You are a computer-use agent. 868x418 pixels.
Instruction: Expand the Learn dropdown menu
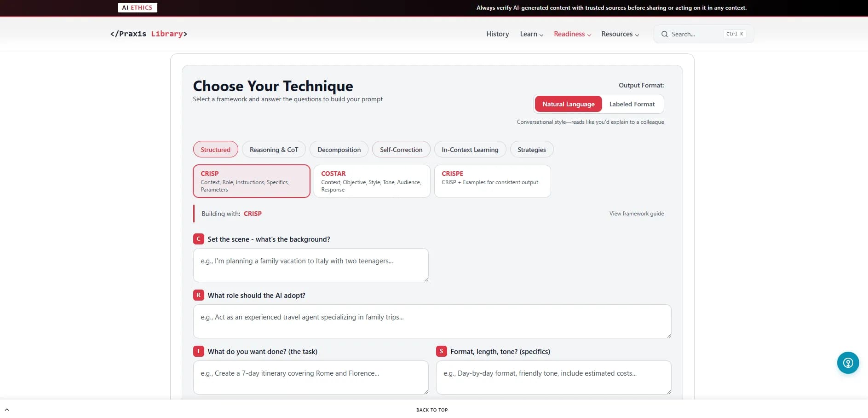[x=531, y=34]
